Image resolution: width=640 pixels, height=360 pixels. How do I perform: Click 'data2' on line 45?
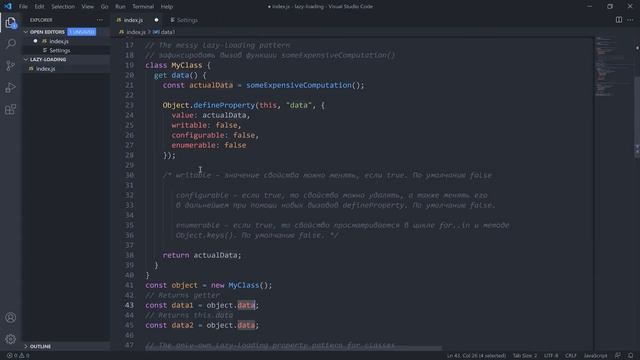pos(182,325)
